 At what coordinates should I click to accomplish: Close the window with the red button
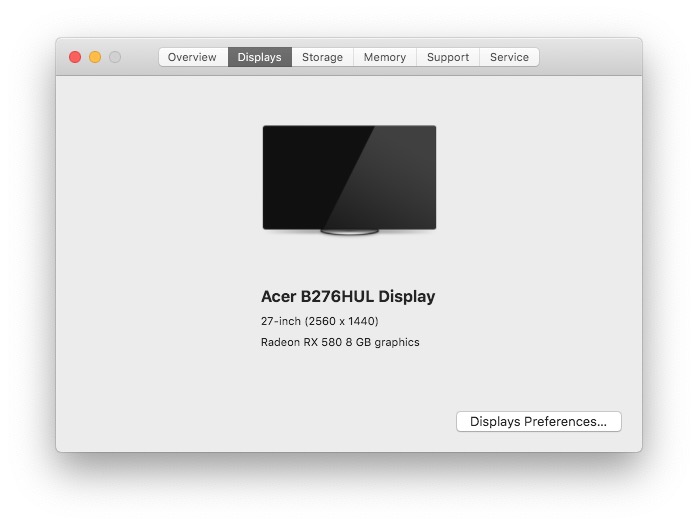[75, 57]
